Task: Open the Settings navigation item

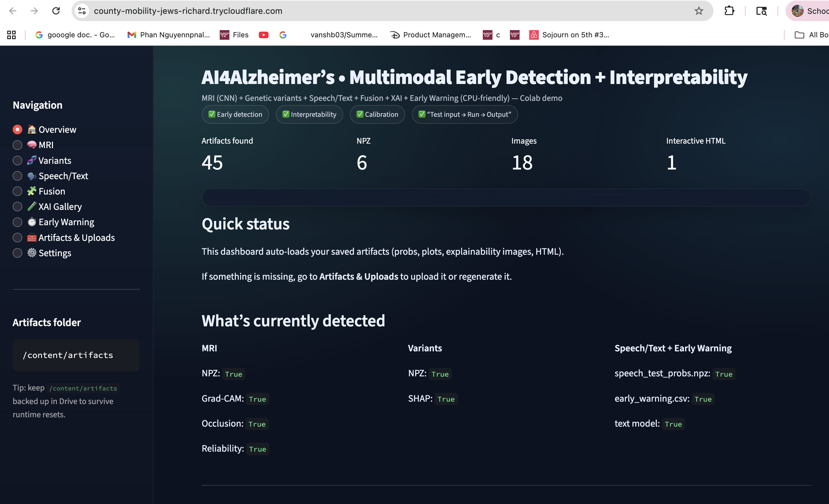Action: [17, 253]
